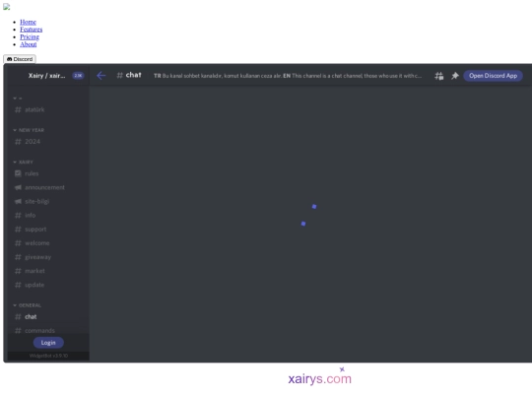Click the rules channel checkbox icon
Viewport: 532px width, 399px height.
pos(18,173)
